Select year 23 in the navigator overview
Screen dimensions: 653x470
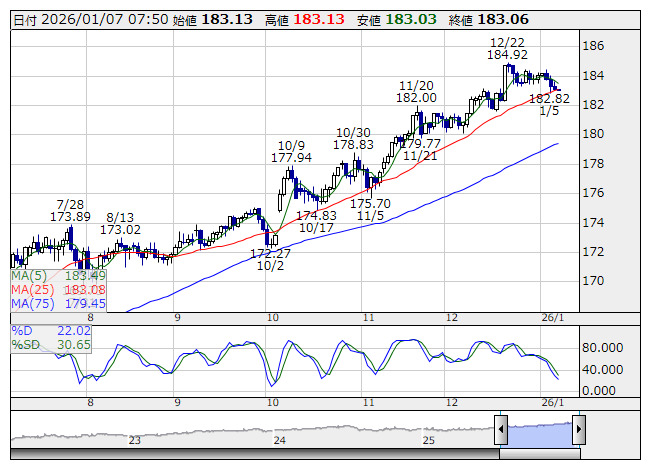click(134, 440)
